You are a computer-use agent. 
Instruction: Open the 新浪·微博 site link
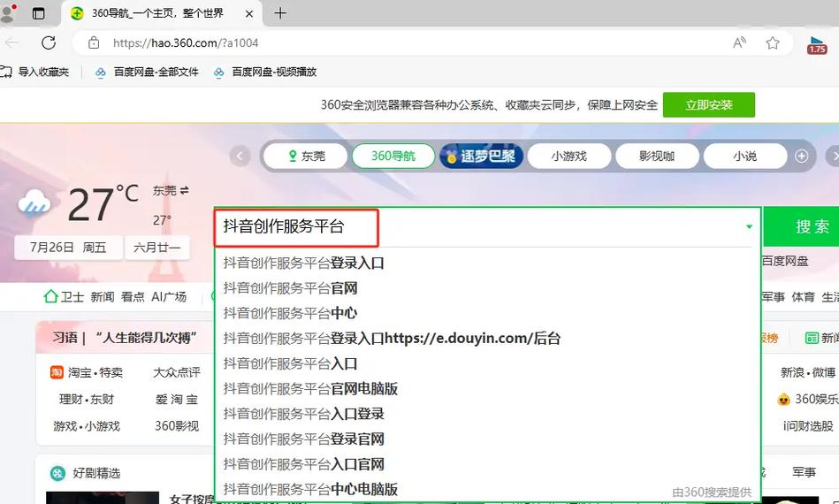808,372
